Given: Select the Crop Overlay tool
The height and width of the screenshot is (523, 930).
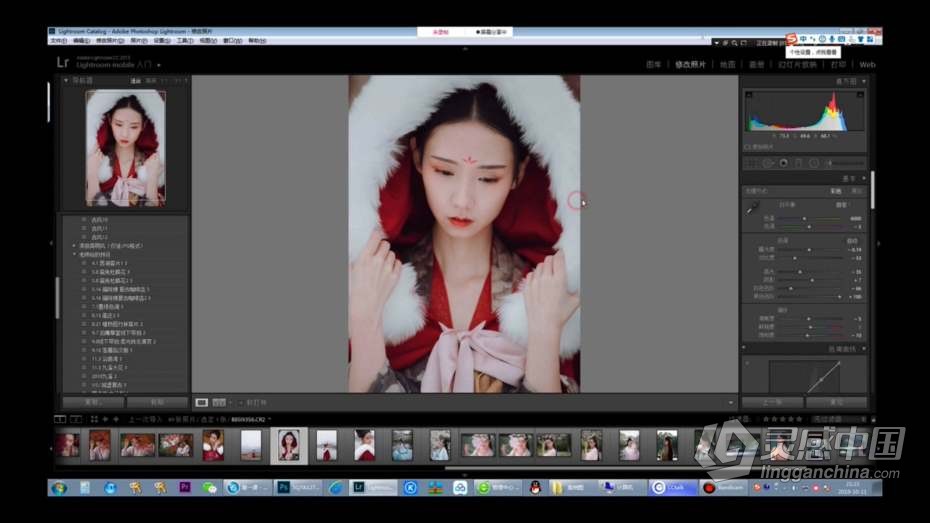Looking at the screenshot, I should tap(751, 163).
